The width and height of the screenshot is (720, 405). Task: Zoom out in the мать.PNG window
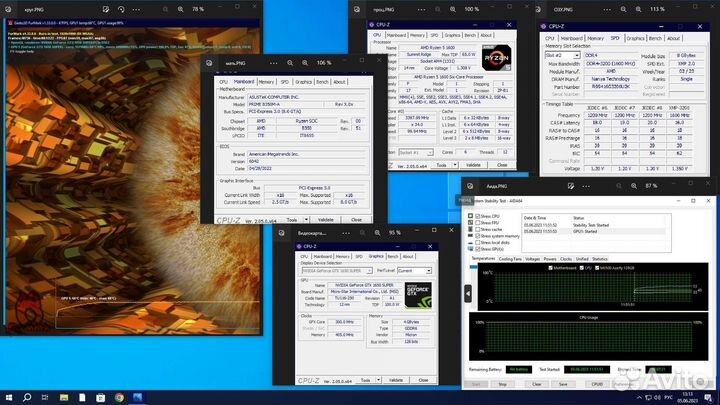(x=290, y=63)
